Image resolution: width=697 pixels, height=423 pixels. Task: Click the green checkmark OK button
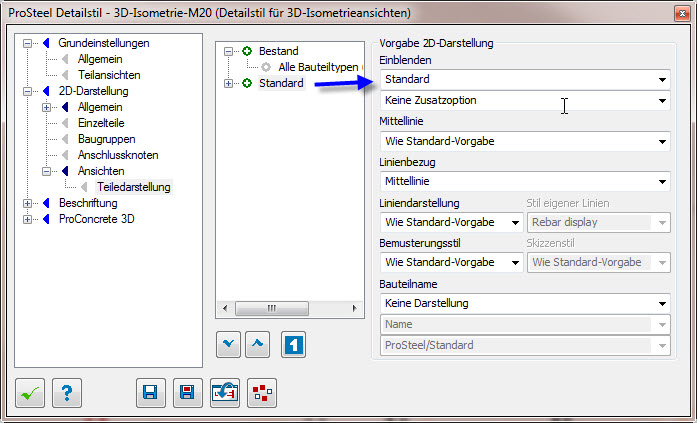coord(30,393)
